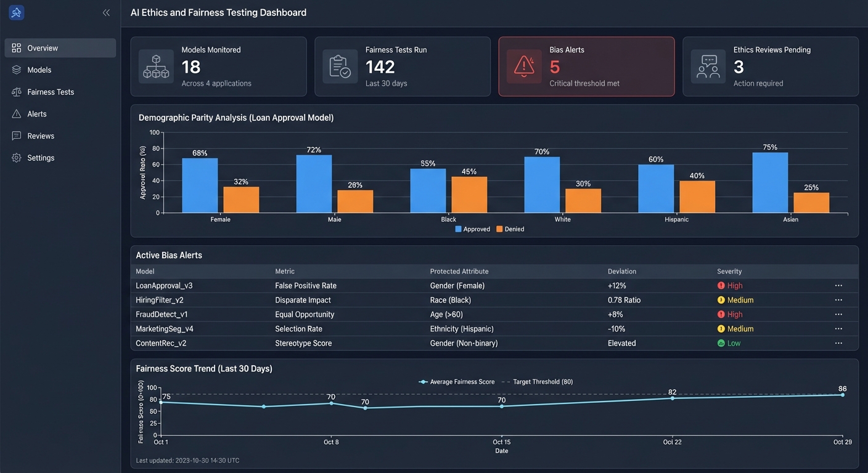The image size is (868, 473).
Task: Select the Overview sidebar icon
Action: pyautogui.click(x=16, y=47)
